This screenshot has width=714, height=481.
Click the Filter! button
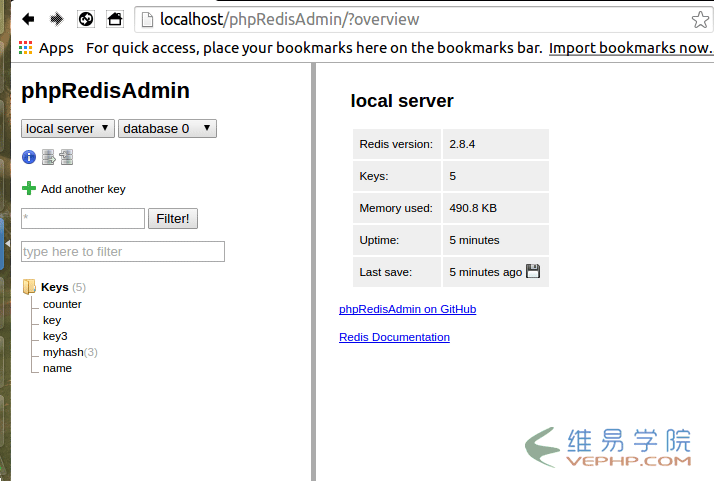click(x=173, y=219)
